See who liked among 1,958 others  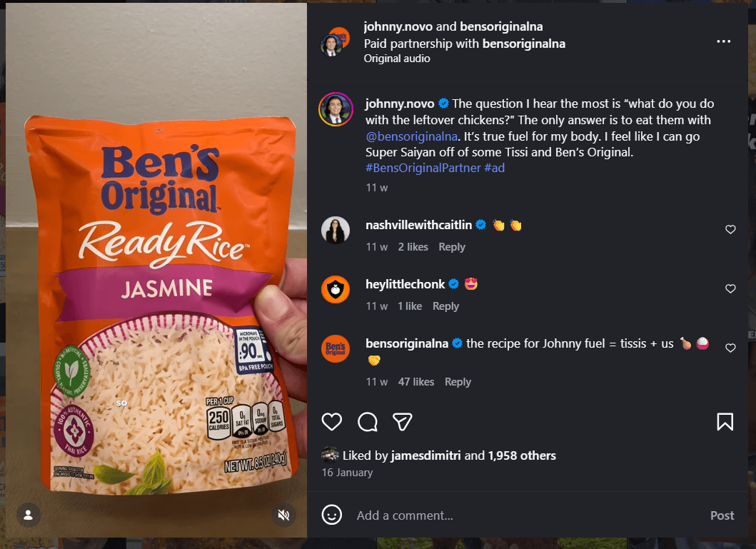(522, 455)
